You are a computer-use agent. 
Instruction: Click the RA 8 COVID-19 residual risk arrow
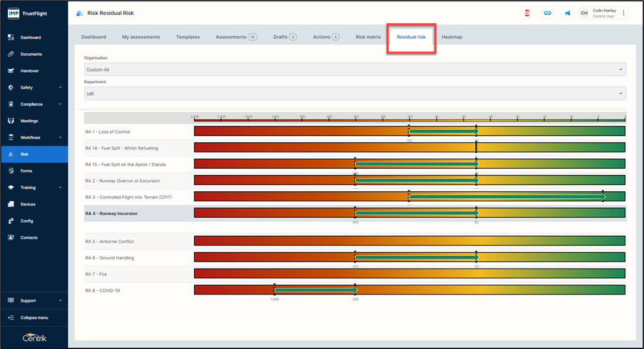[x=316, y=290]
